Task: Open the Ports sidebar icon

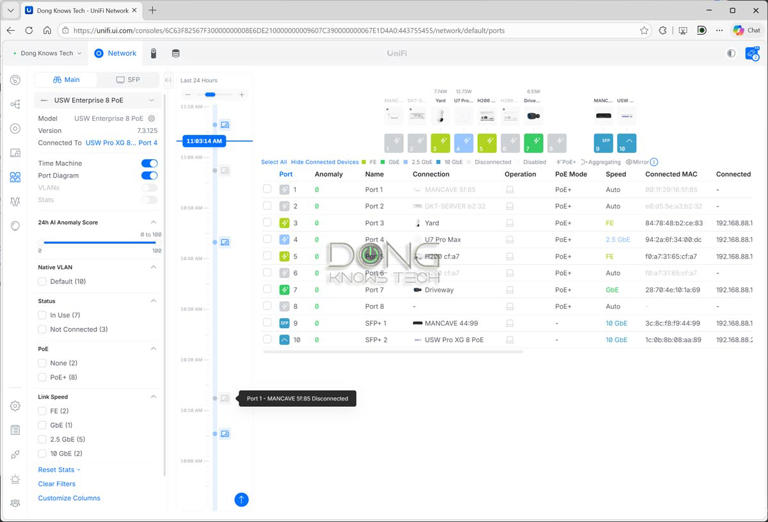Action: [x=15, y=177]
